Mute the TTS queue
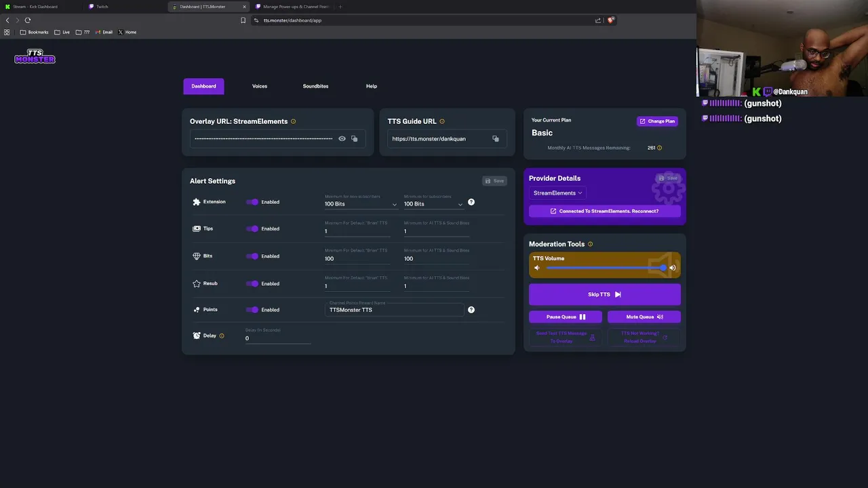The width and height of the screenshot is (868, 488). point(644,317)
